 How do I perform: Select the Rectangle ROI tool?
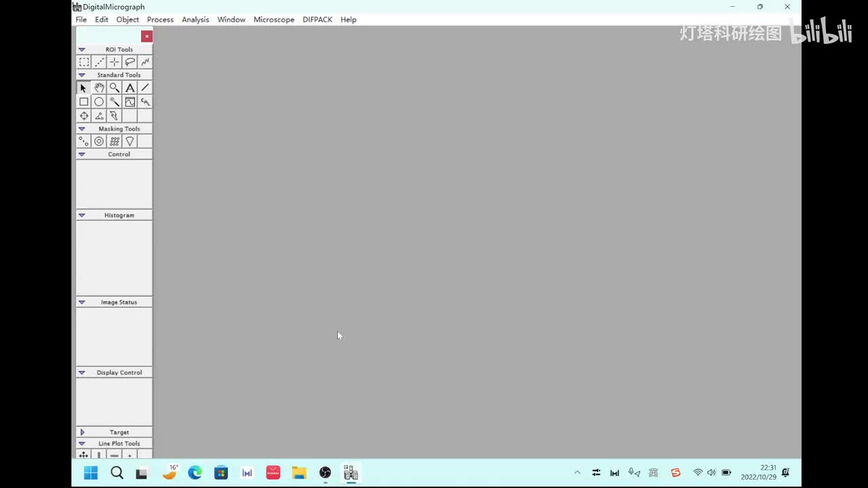(x=84, y=62)
